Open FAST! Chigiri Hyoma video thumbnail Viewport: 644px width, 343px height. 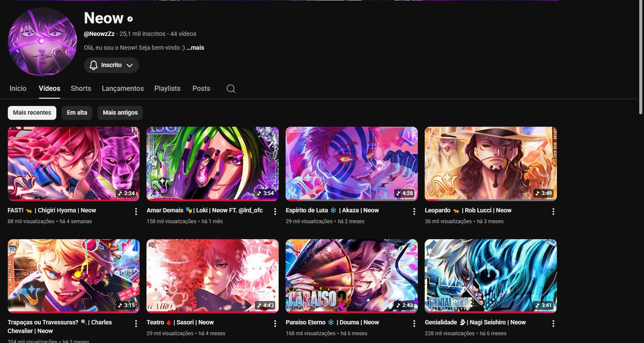[x=74, y=163]
